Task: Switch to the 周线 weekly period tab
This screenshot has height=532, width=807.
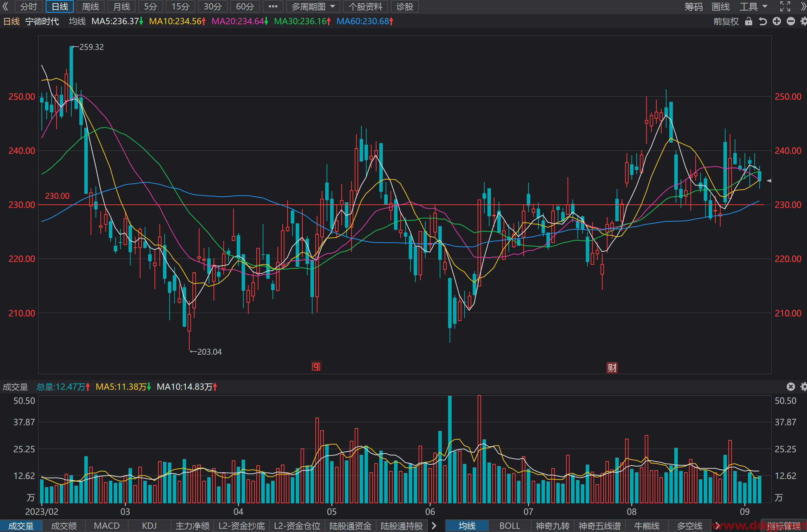Action: (90, 6)
